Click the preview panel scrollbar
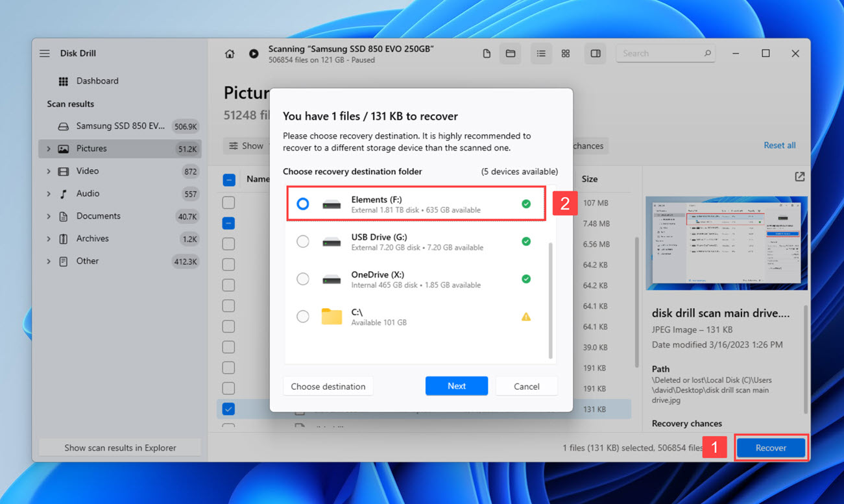This screenshot has height=504, width=844. click(806, 359)
